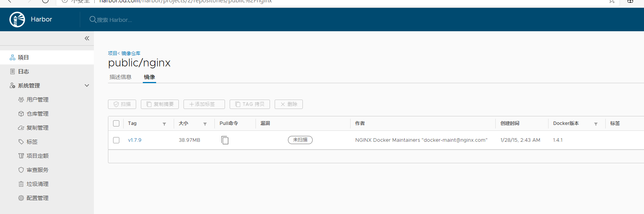
Task: Click the 添加标签 button
Action: 204,104
